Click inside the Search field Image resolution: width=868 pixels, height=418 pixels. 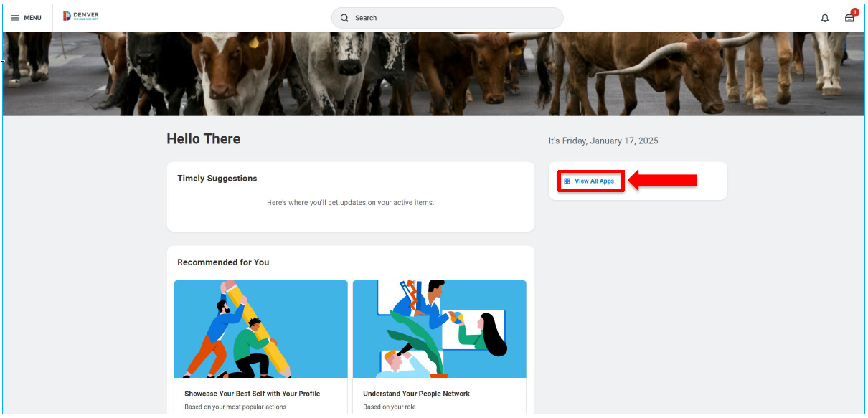[x=445, y=18]
